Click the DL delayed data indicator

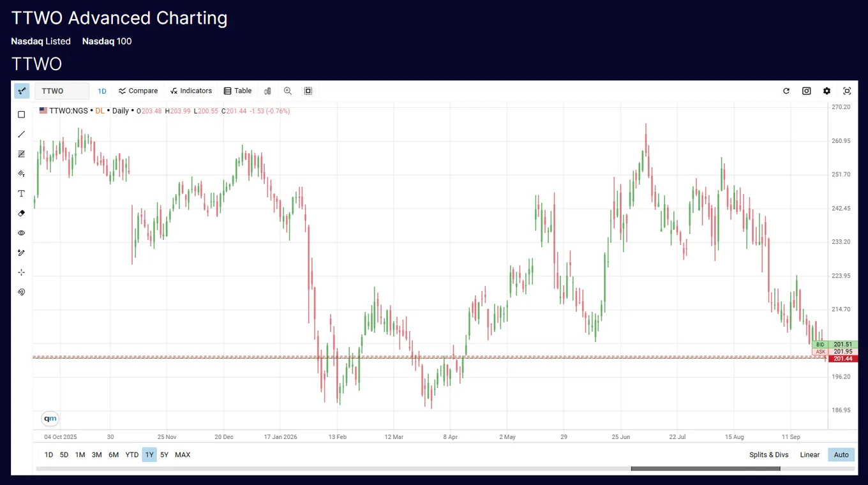tap(100, 111)
